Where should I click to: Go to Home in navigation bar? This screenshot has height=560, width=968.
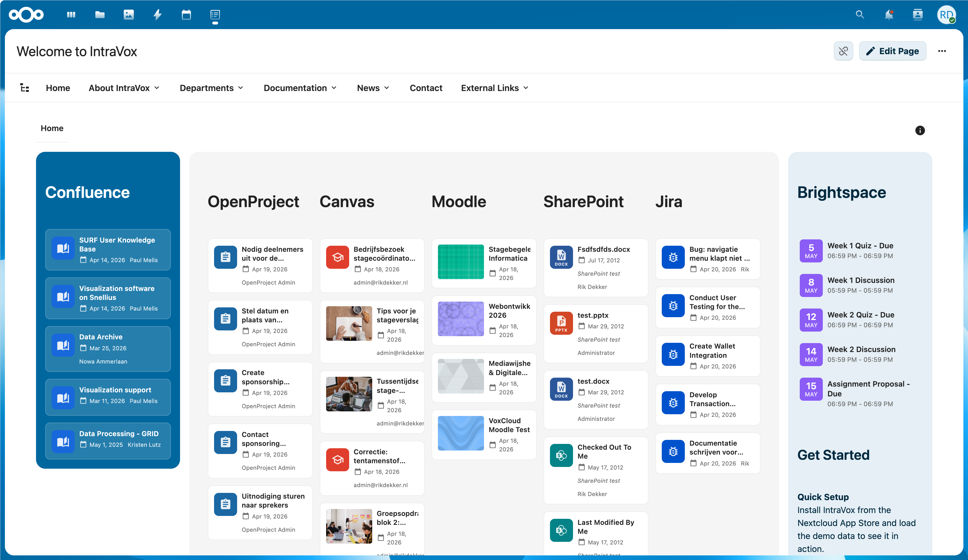(58, 88)
